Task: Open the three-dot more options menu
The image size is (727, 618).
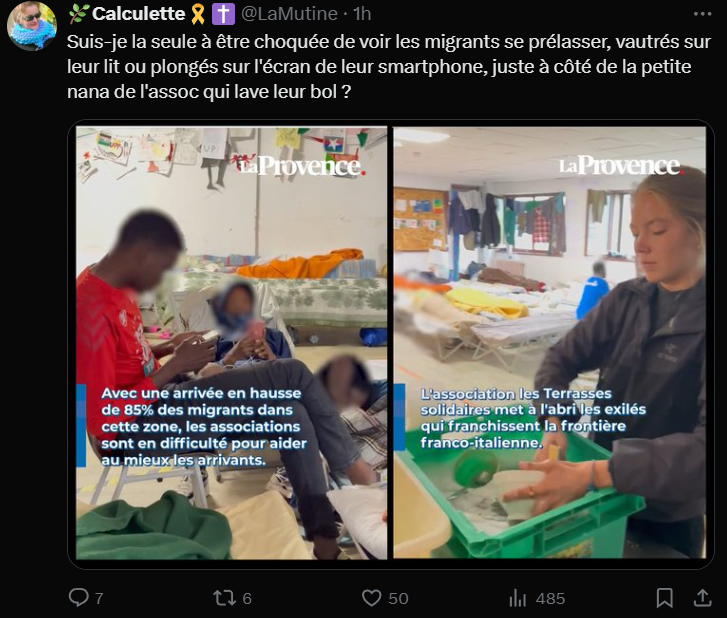Action: click(702, 14)
